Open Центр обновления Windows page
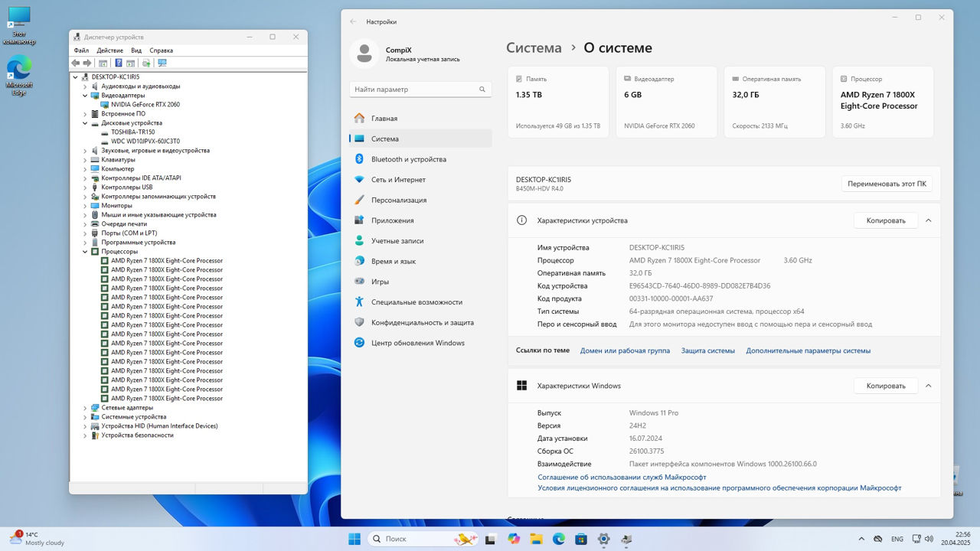The width and height of the screenshot is (980, 551). pyautogui.click(x=420, y=343)
